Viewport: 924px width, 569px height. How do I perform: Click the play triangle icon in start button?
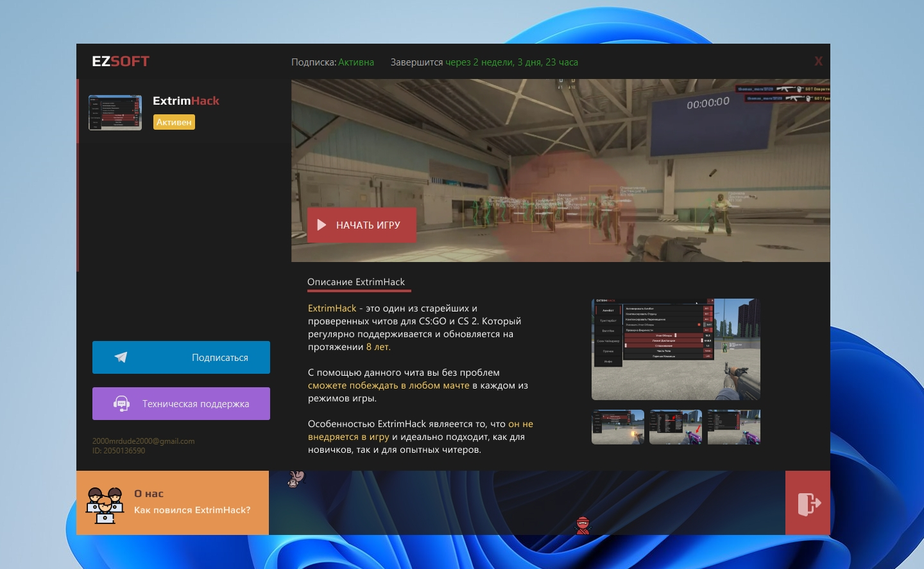(322, 225)
